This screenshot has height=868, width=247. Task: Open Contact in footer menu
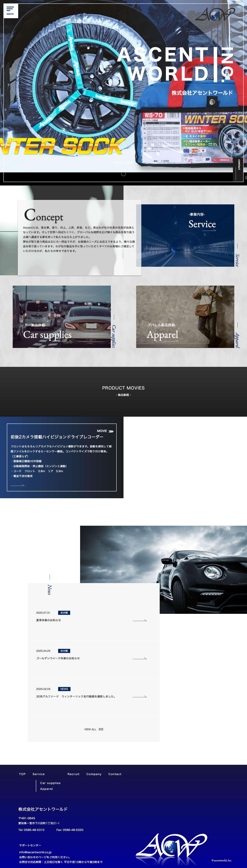click(x=115, y=774)
